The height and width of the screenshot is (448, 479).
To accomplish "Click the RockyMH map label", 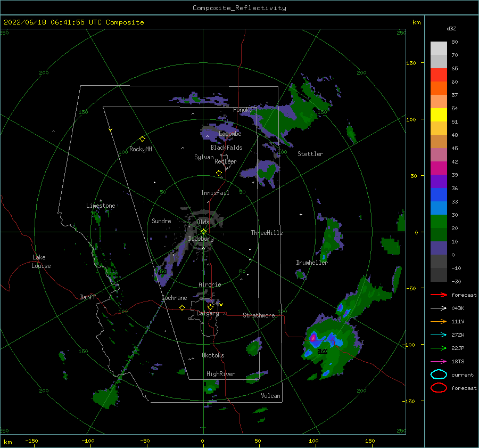I will (141, 149).
